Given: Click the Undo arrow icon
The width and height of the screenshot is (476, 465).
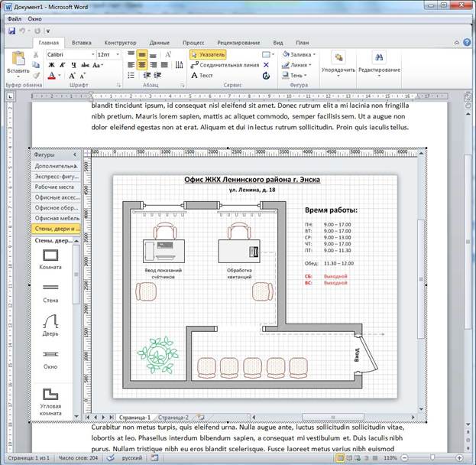Looking at the screenshot, I should (22, 31).
